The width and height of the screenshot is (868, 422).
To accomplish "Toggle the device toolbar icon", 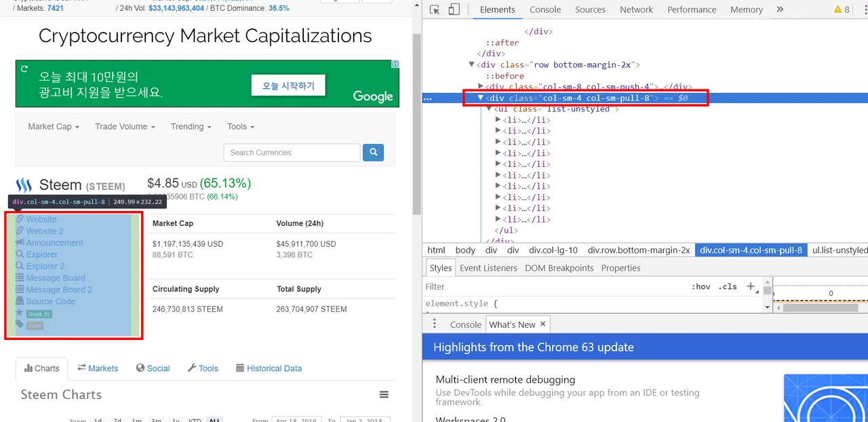I will pos(454,9).
